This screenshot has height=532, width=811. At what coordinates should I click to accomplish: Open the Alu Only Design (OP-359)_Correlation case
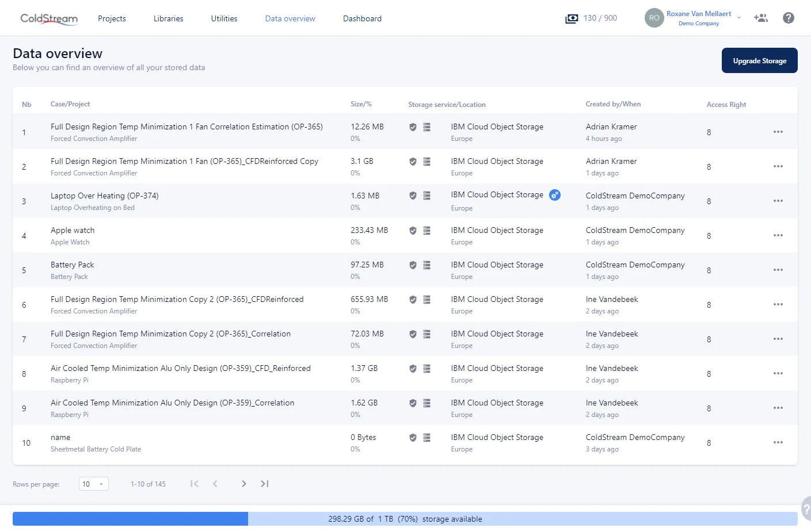172,403
